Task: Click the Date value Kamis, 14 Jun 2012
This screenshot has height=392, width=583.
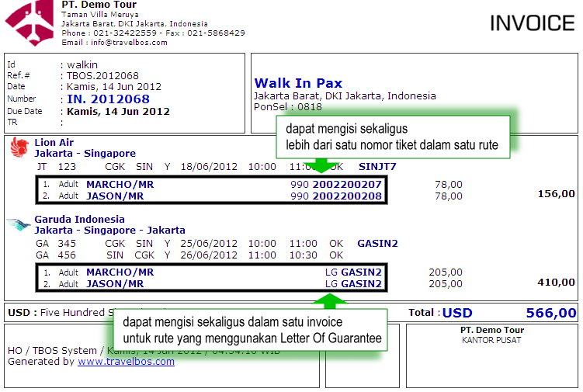Action: (114, 87)
